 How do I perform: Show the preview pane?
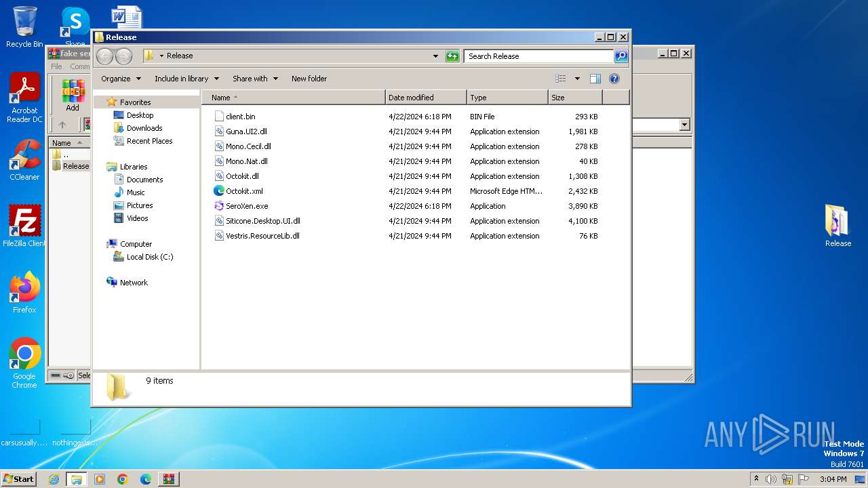tap(595, 79)
